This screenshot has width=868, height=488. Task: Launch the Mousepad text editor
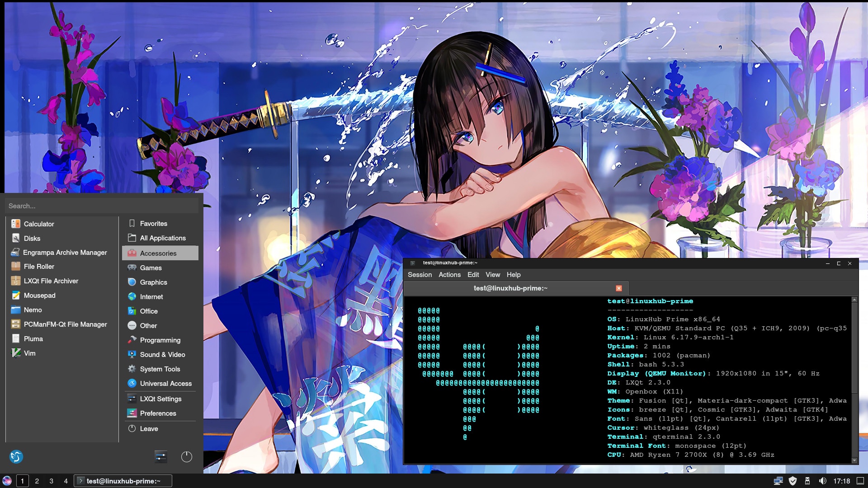[x=39, y=296]
